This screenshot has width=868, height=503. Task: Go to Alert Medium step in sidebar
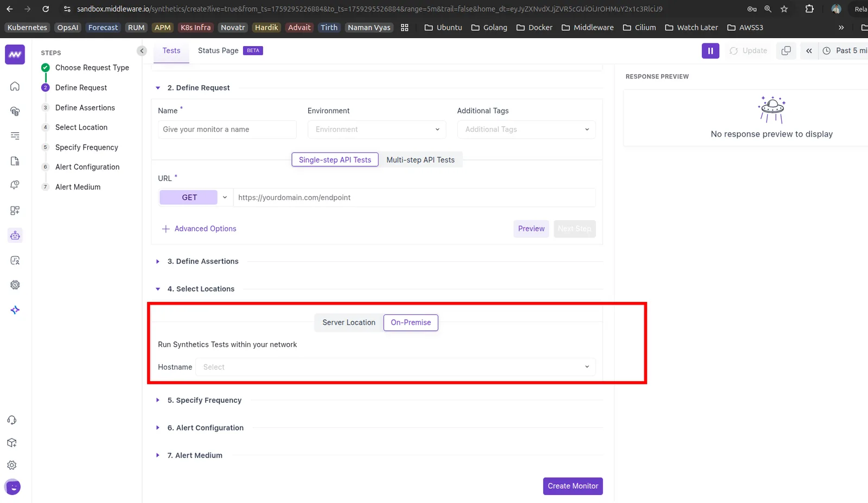click(78, 187)
